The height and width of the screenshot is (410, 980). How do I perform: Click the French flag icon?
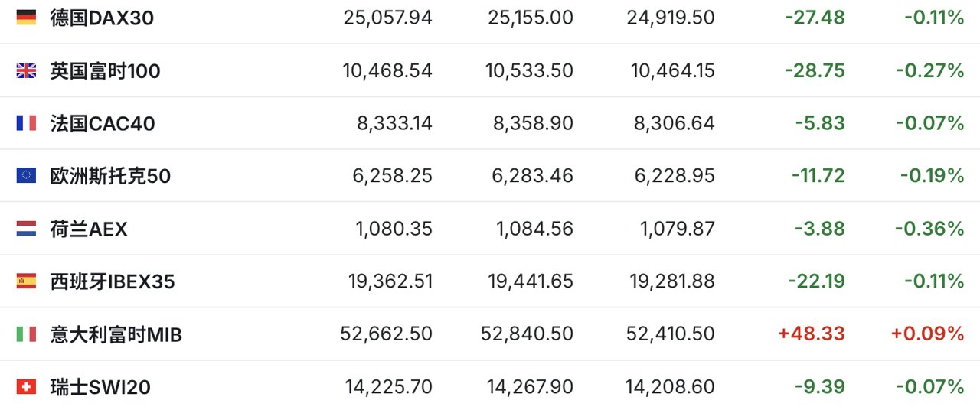tap(26, 123)
